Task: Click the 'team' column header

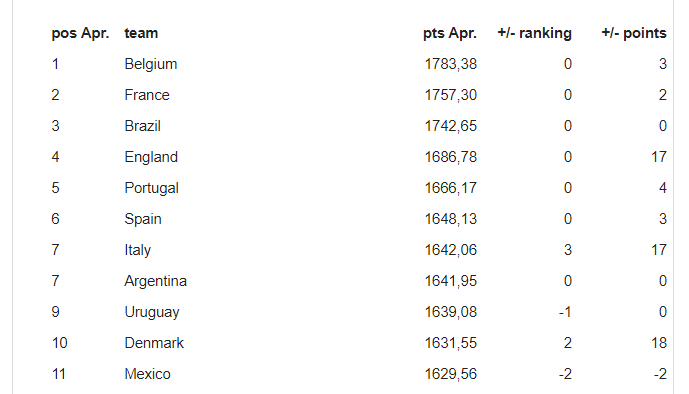Action: [141, 33]
